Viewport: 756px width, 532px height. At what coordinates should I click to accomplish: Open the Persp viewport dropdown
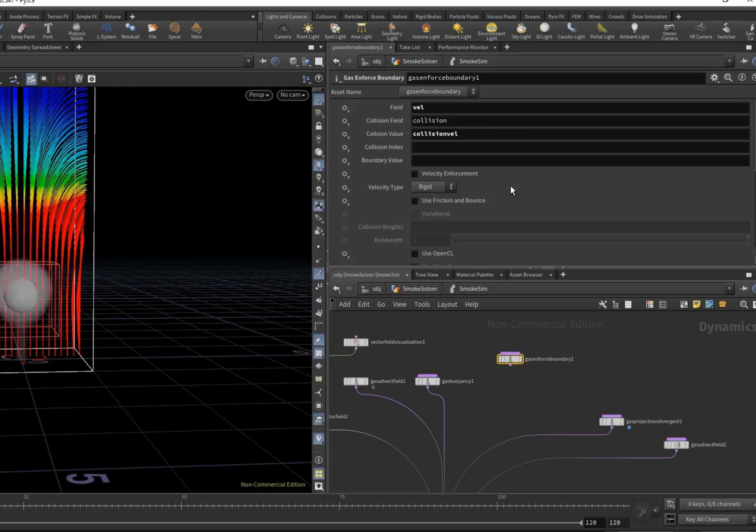tap(259, 95)
